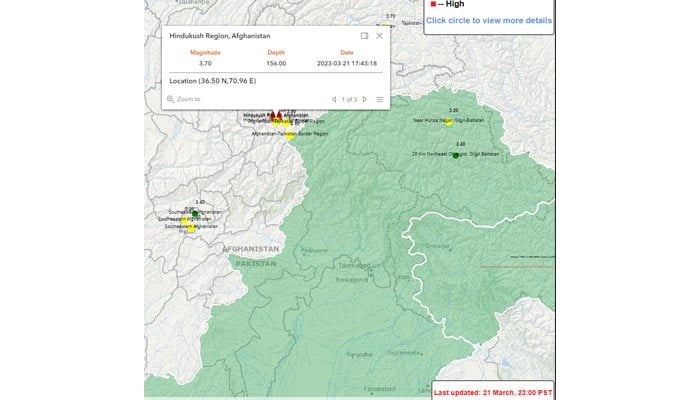Go to previous feature in popup

333,99
